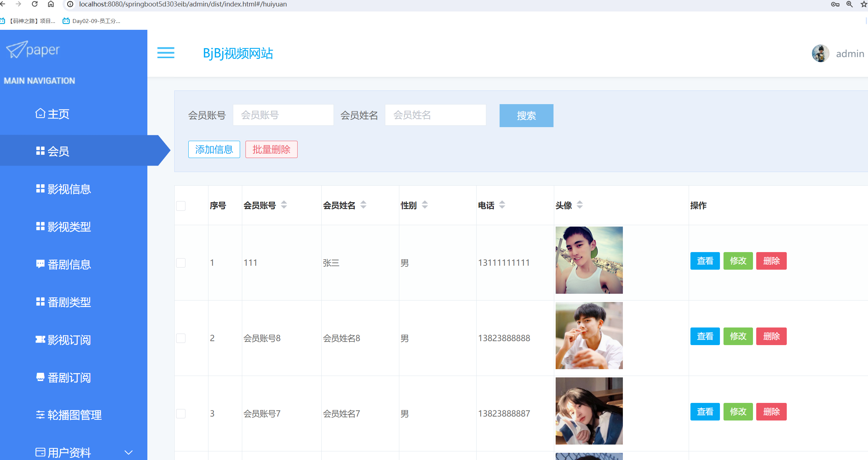Click 张三's avatar thumbnail
This screenshot has width=868, height=460.
[x=589, y=260]
